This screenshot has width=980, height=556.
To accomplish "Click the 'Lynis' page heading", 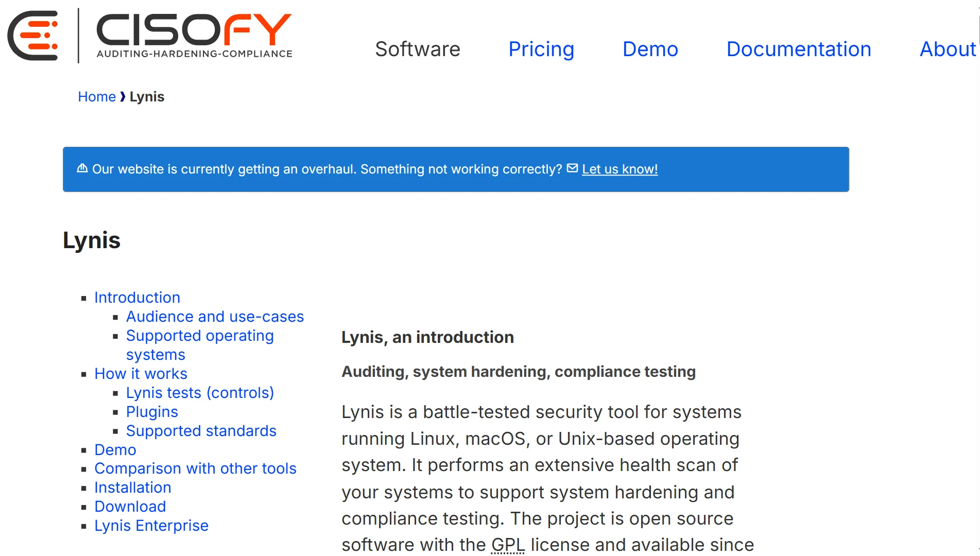I will coord(92,240).
